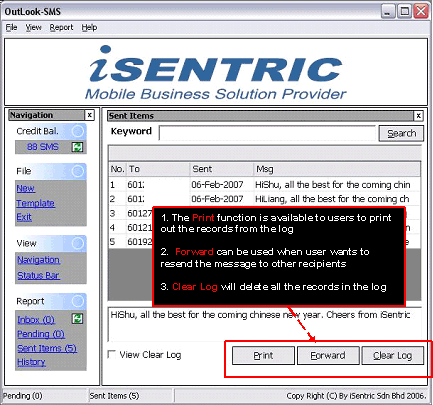Sort by the To column header
Viewport: 433px width, 405px height.
158,169
